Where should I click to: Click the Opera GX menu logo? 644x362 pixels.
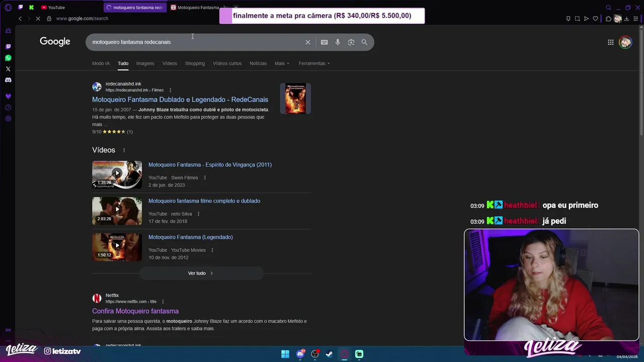(x=8, y=8)
